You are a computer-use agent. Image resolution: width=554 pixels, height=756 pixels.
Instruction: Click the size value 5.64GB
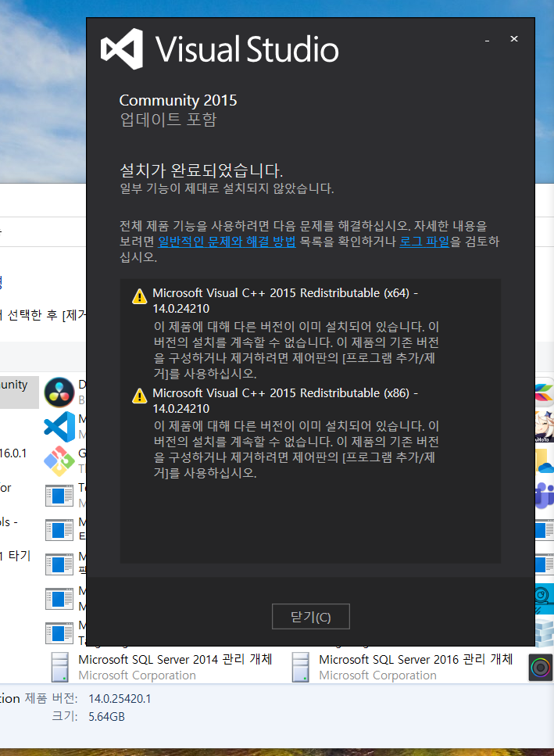106,717
